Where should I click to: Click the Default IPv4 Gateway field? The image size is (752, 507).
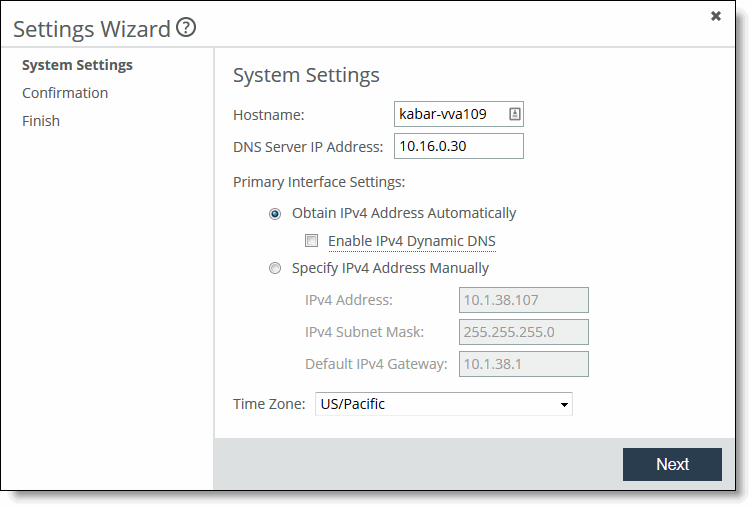[x=524, y=364]
